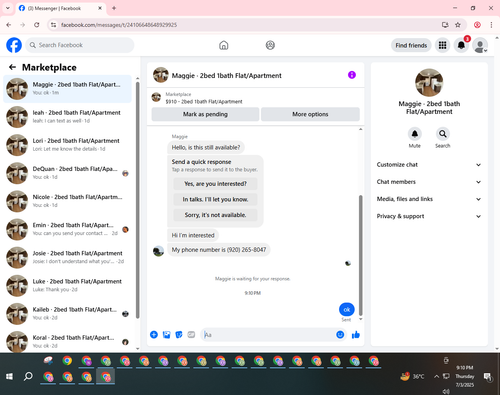This screenshot has width=500, height=395.
Task: Mute this chat with bell icon
Action: point(415,134)
